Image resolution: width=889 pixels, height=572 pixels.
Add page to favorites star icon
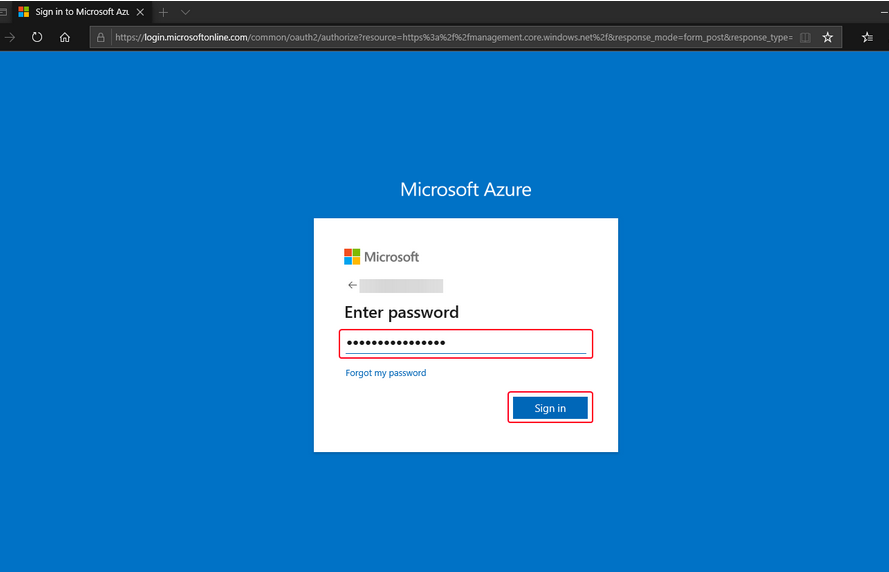click(828, 37)
